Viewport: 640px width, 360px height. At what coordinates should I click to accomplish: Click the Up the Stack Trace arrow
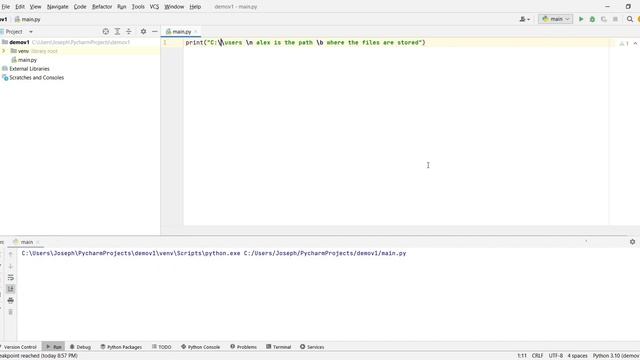11,254
